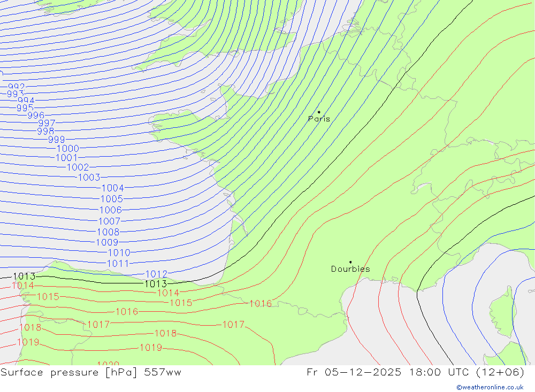Click the 1002 isobar label
535x392 pixels.
point(78,167)
